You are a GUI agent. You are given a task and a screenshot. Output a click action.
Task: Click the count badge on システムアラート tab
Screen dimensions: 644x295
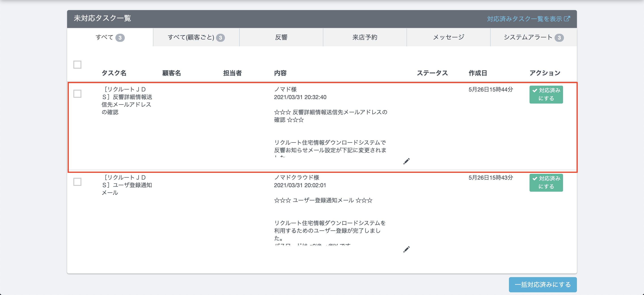click(x=559, y=38)
